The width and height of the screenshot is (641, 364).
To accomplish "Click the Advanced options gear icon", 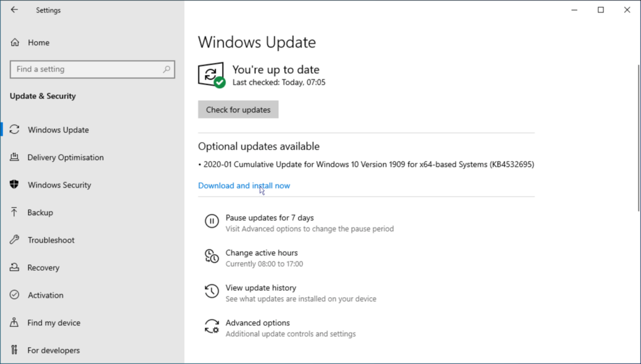I will 212,326.
